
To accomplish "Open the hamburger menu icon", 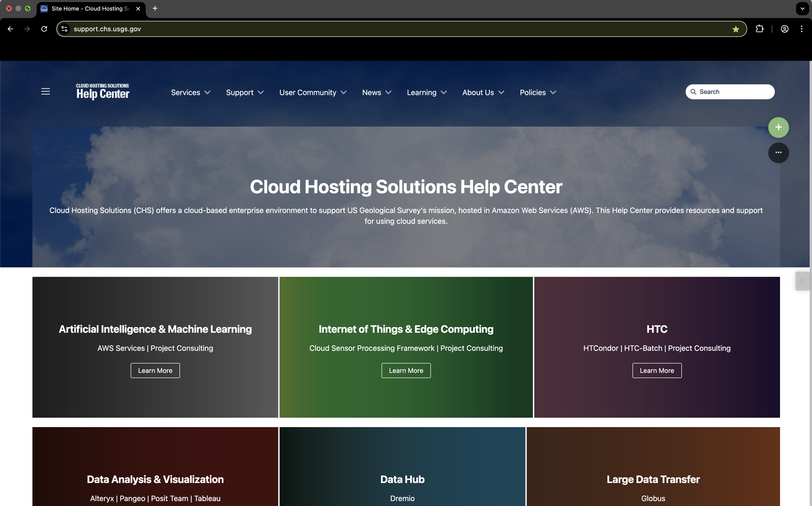I will [x=46, y=91].
